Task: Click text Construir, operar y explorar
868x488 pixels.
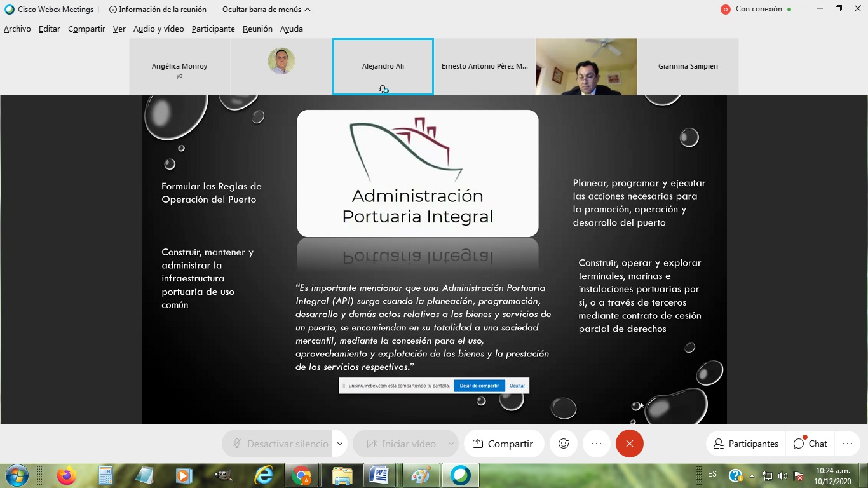Action: click(640, 295)
